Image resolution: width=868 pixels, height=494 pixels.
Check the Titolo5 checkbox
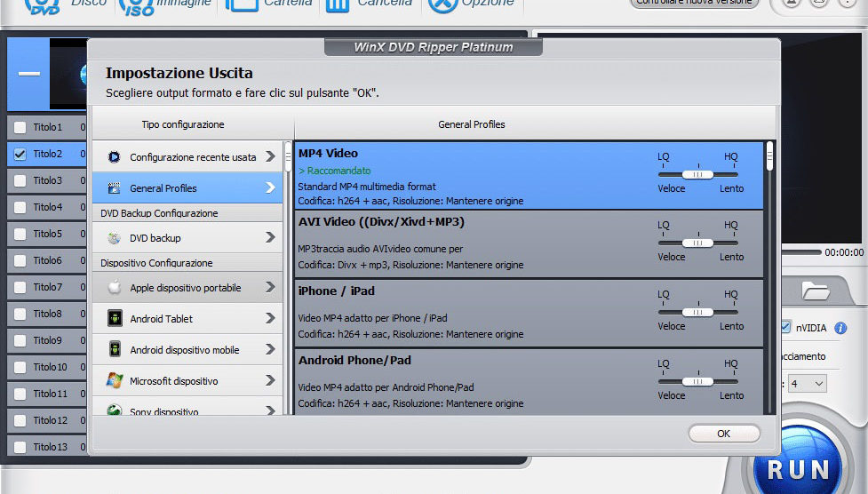(20, 234)
